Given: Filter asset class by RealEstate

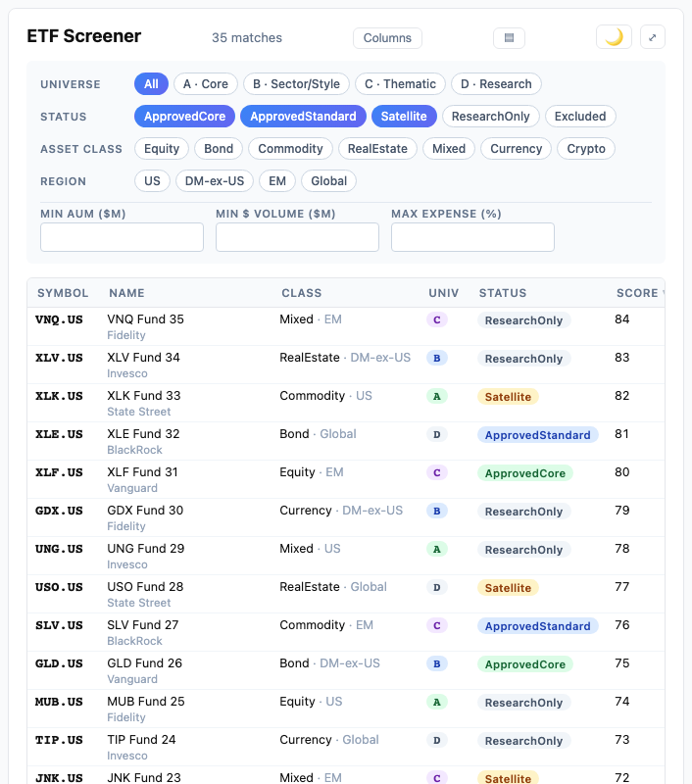Looking at the screenshot, I should pyautogui.click(x=377, y=149).
